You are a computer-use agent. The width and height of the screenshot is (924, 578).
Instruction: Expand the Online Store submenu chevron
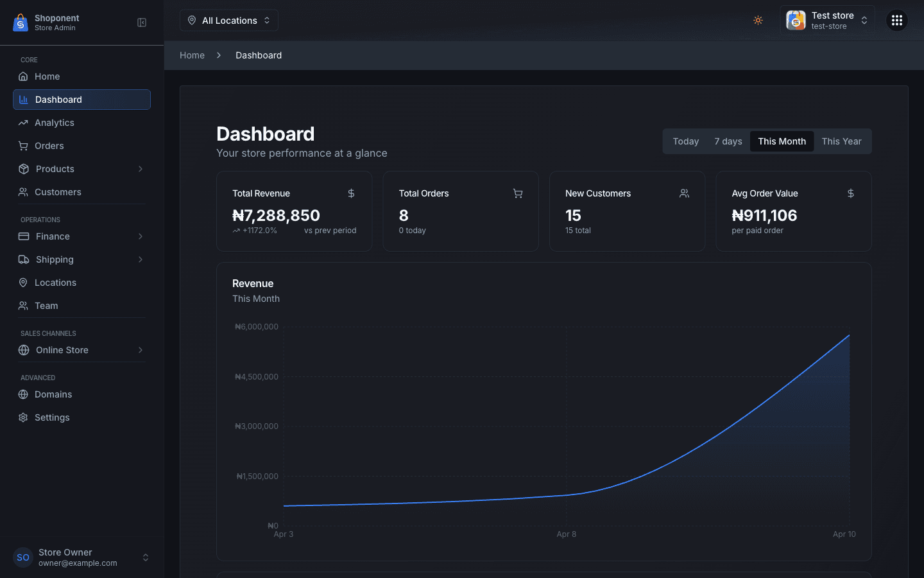pyautogui.click(x=141, y=350)
